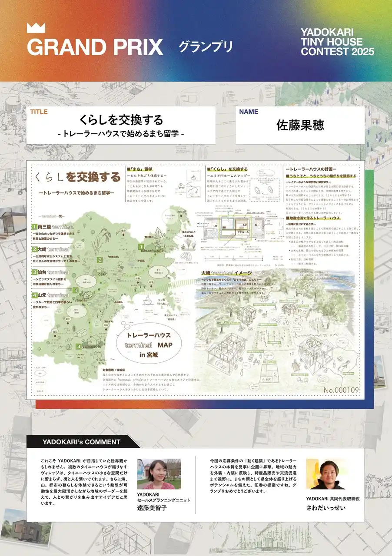Click the title くらしを交換する in TITLE box
Image resolution: width=392 pixels, height=556 pixels.
(x=121, y=119)
